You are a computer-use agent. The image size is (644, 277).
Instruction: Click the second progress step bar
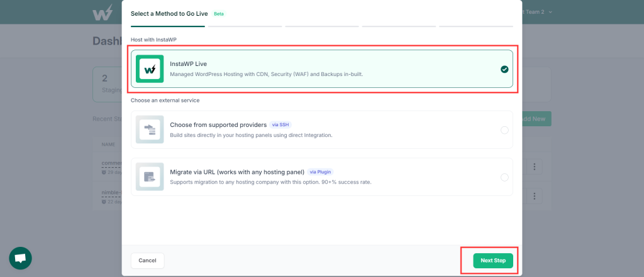tap(245, 26)
